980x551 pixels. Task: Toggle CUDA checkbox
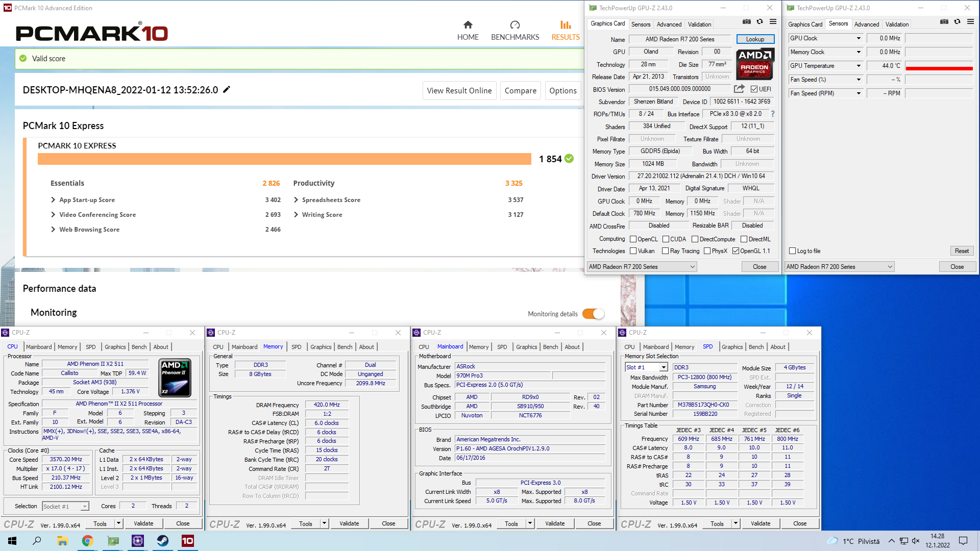(x=666, y=239)
